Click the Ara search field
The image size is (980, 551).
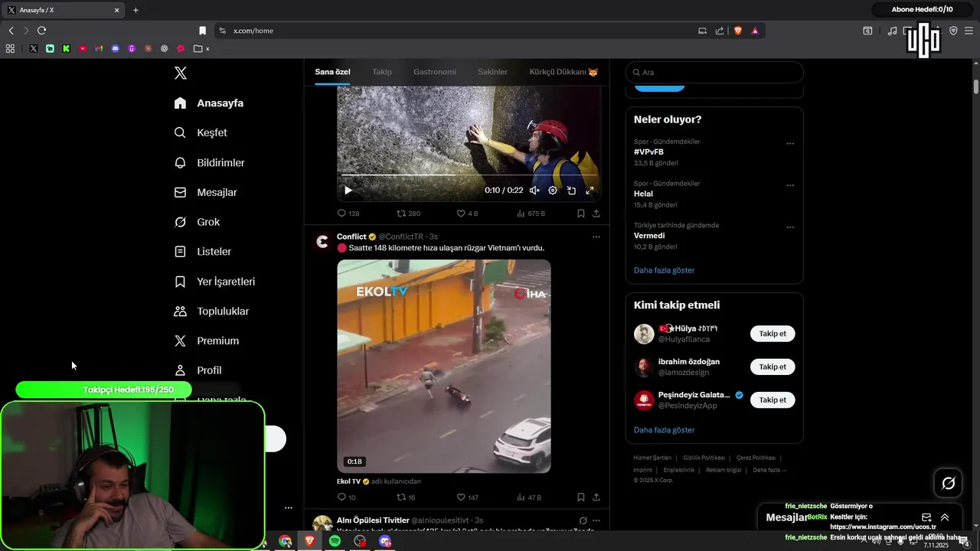pyautogui.click(x=714, y=72)
